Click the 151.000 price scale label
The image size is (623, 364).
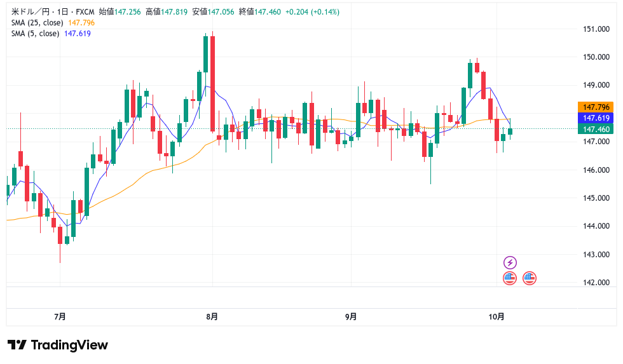point(596,29)
